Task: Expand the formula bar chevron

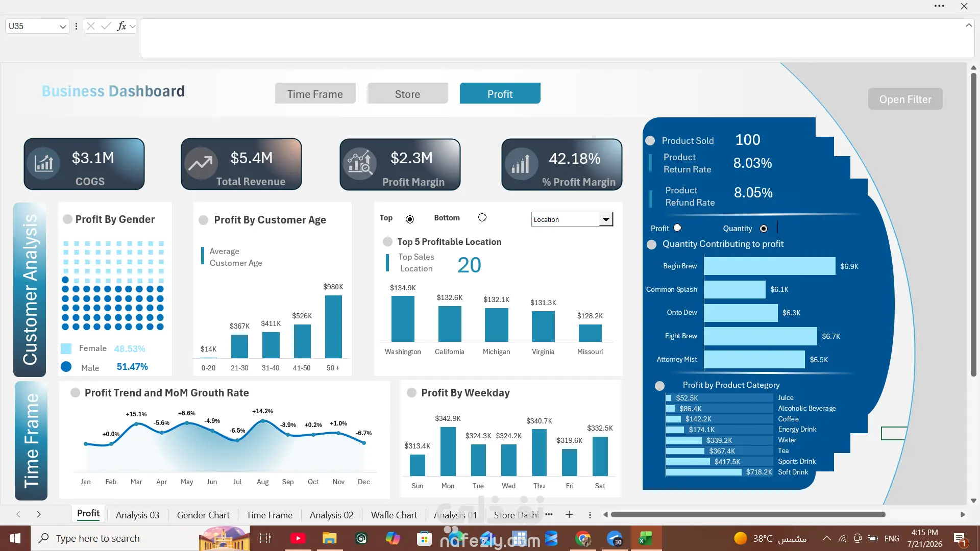Action: click(x=969, y=25)
